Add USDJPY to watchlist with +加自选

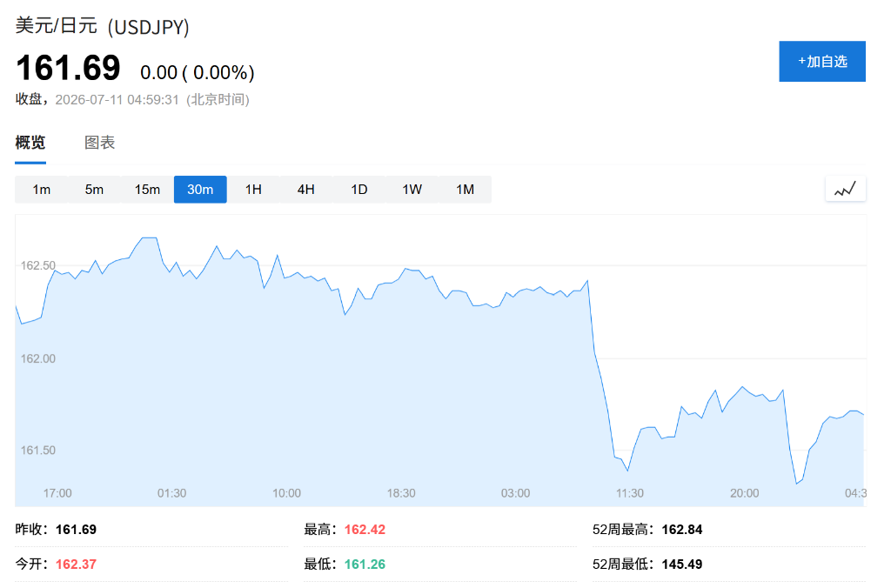click(x=821, y=62)
